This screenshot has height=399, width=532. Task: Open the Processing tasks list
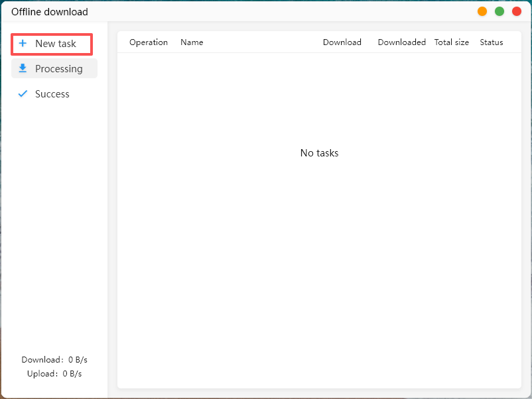[54, 68]
